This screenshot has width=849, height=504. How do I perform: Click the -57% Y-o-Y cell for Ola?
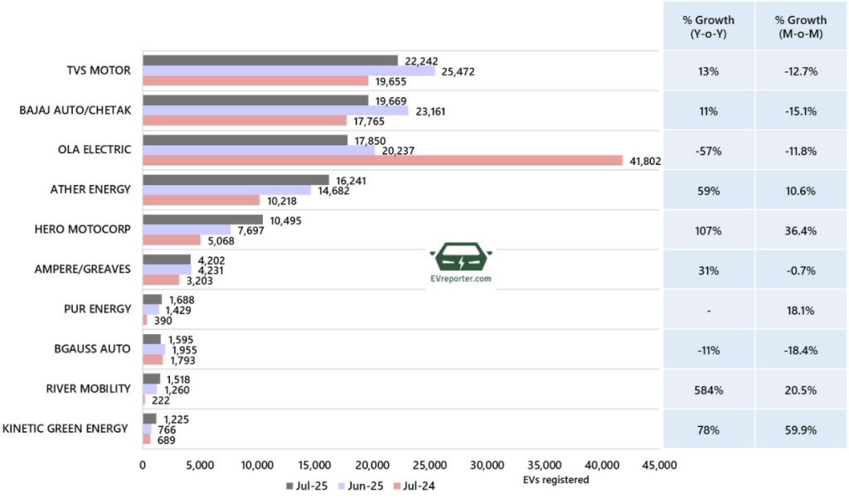[x=708, y=151]
